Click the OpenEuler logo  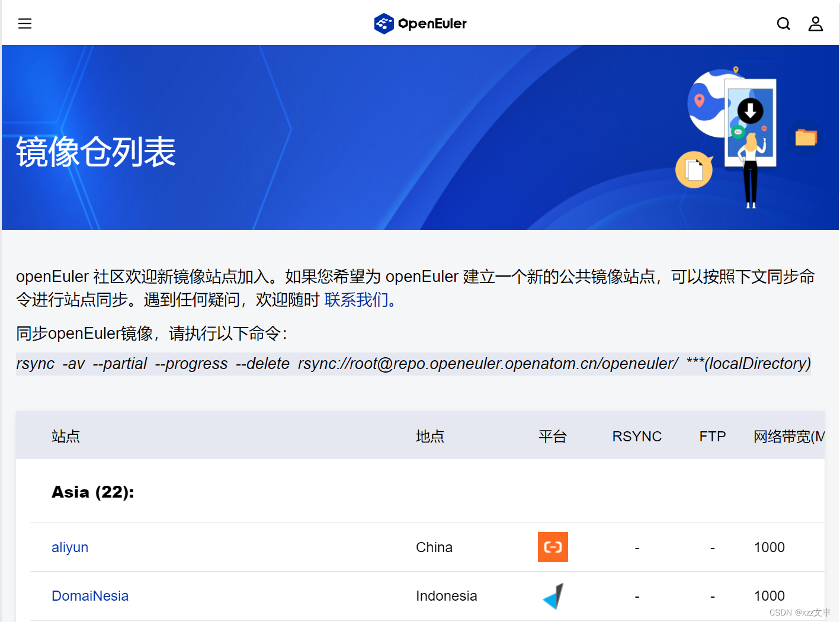point(420,23)
